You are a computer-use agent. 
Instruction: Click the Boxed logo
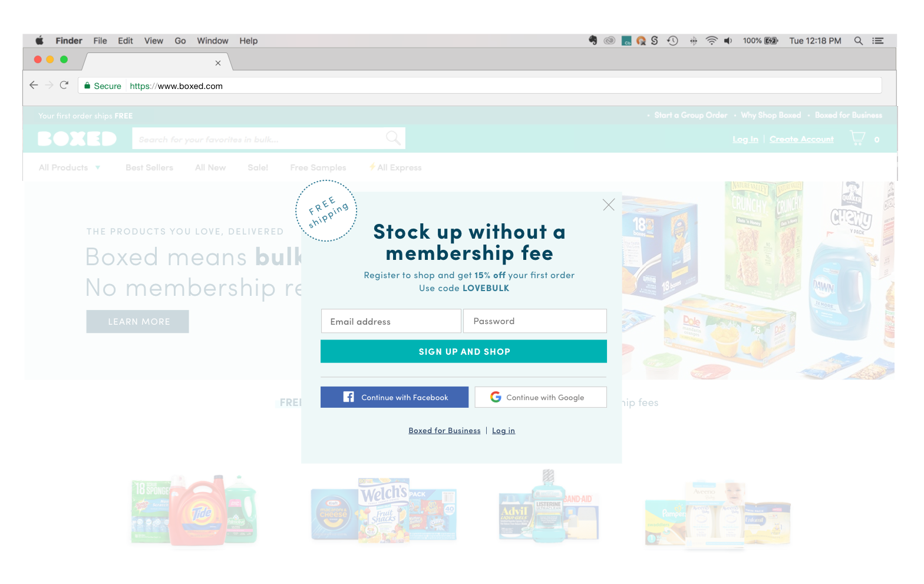(77, 139)
